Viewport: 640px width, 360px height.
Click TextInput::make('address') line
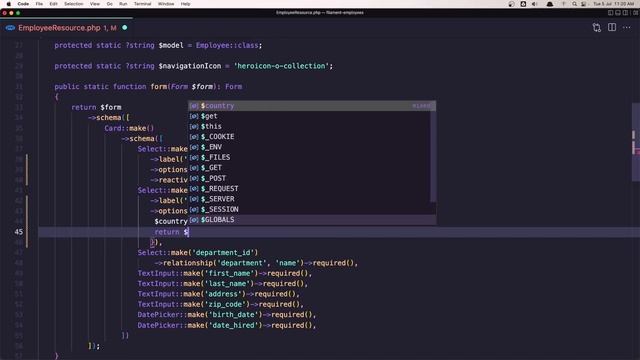pyautogui.click(x=218, y=294)
